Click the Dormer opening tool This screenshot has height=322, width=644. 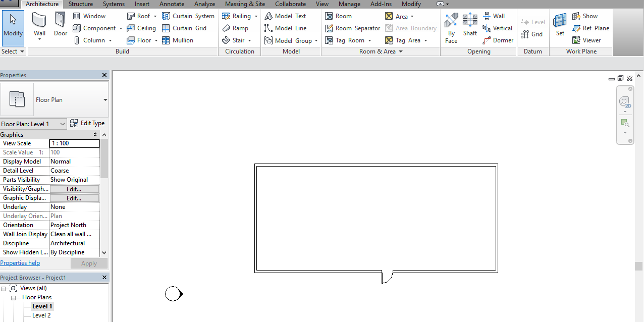click(x=498, y=40)
